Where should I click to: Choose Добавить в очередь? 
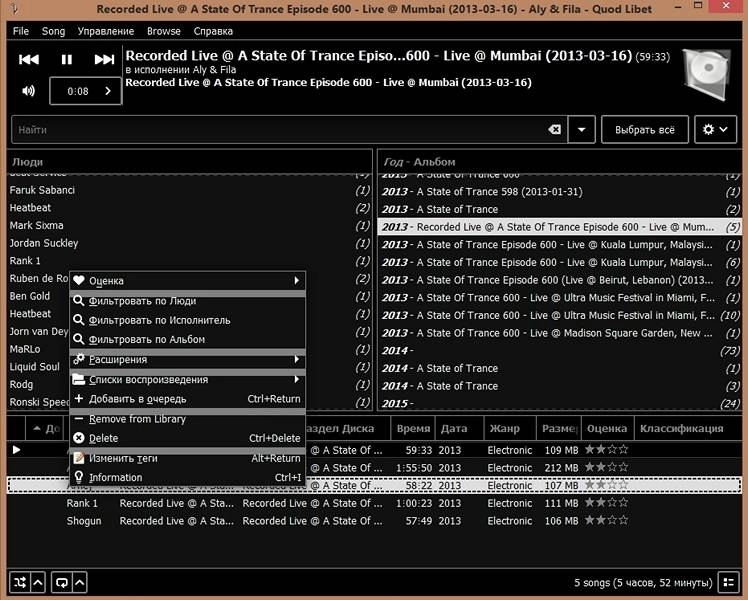pyautogui.click(x=187, y=399)
